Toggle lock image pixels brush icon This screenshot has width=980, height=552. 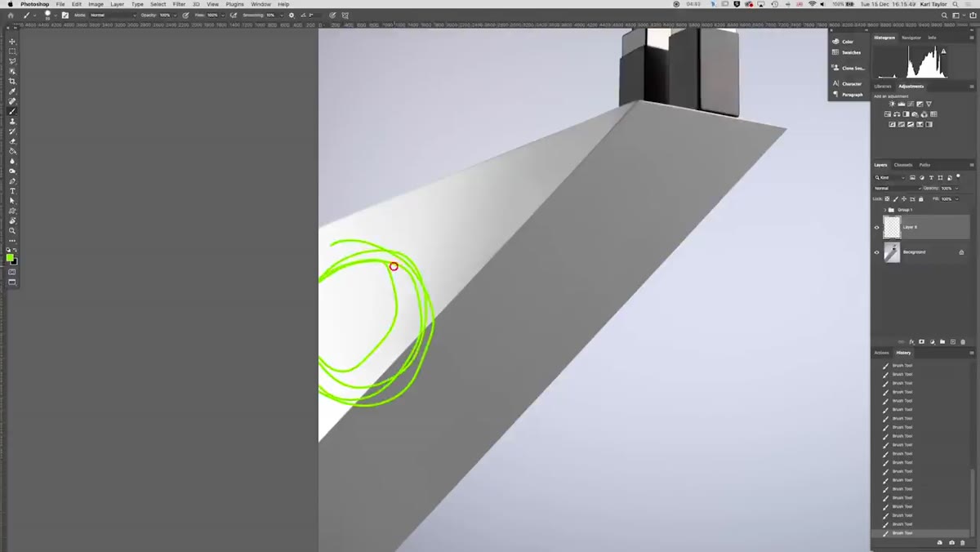click(x=896, y=198)
